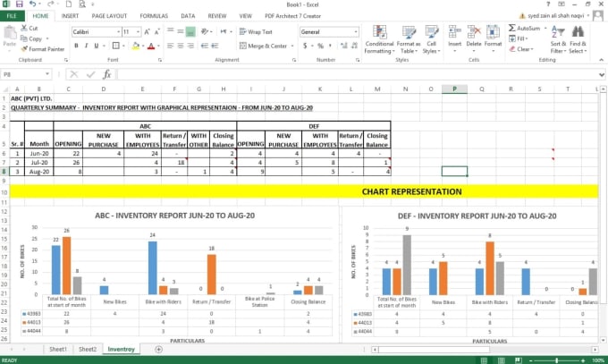Toggle Underline formatting
608x364 pixels.
tap(97, 46)
